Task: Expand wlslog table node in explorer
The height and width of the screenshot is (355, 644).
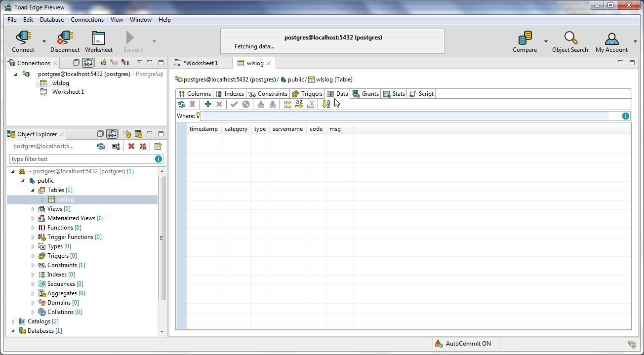Action: pos(42,199)
